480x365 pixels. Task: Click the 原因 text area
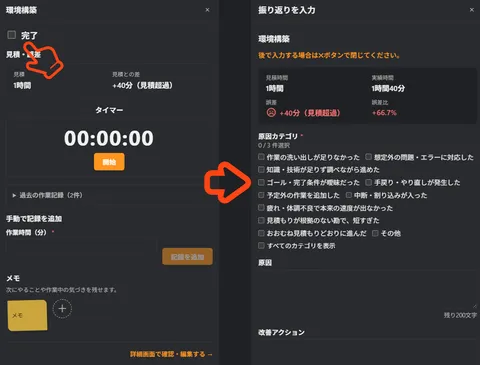pos(367,289)
